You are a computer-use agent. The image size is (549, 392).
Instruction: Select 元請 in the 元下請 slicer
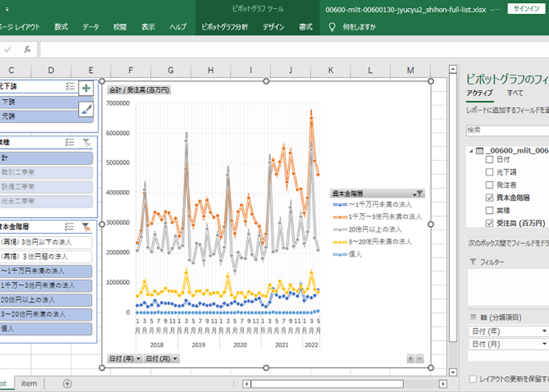pos(46,116)
